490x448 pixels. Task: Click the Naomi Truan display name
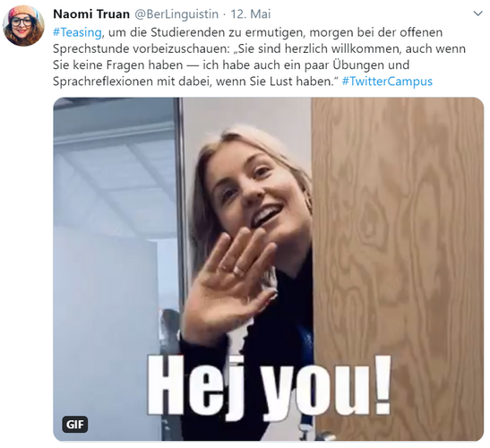click(x=91, y=14)
